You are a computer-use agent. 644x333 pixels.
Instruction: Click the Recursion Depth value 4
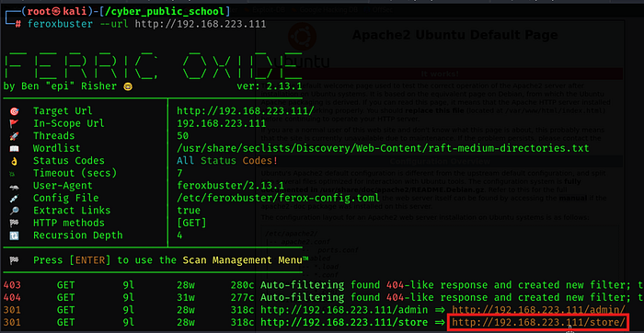[x=179, y=235]
